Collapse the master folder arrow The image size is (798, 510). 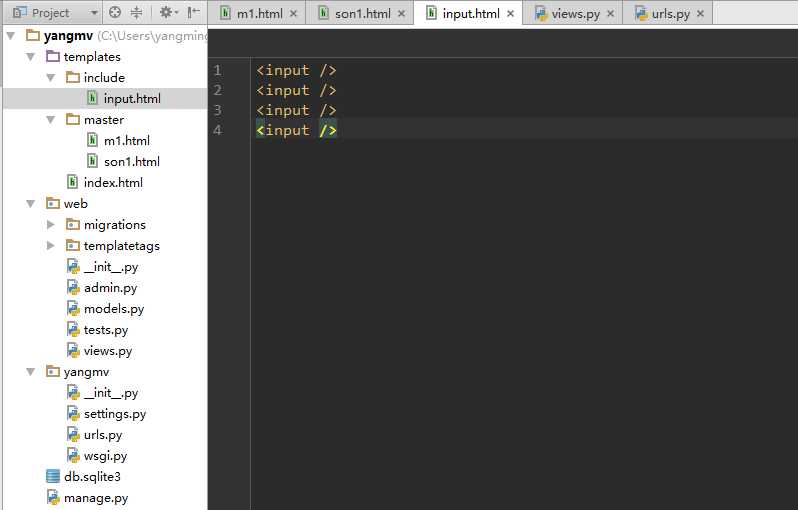tap(50, 120)
